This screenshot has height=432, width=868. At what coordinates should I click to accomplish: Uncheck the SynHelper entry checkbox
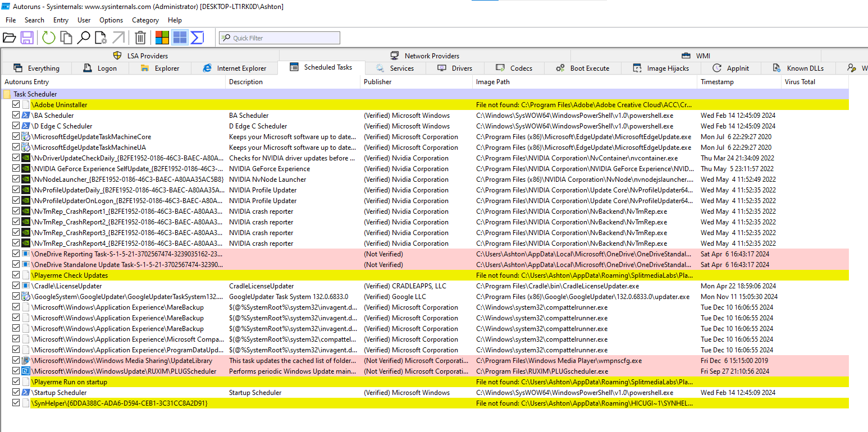pyautogui.click(x=16, y=403)
